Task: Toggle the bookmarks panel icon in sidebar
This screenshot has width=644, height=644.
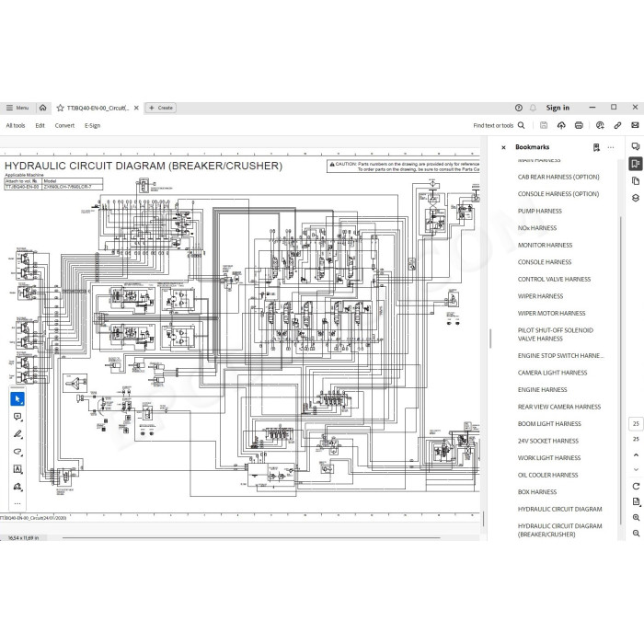Action: 636,164
